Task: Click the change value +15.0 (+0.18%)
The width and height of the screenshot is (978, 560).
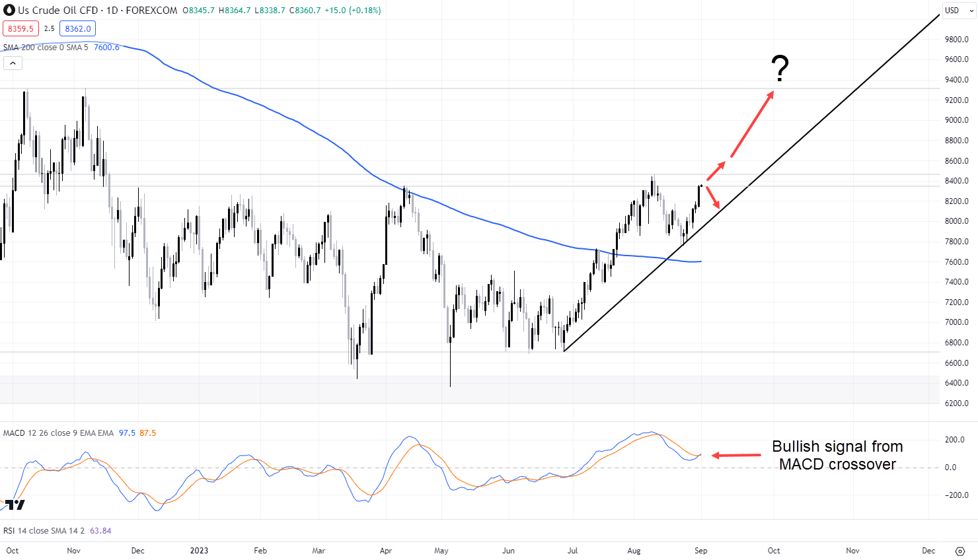Action: click(353, 11)
